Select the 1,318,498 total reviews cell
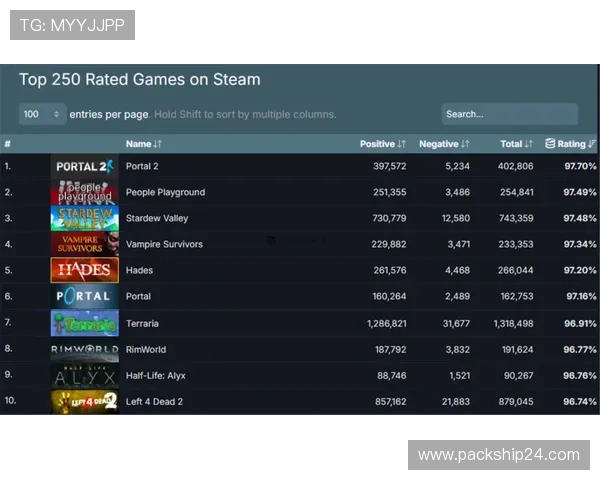 (x=513, y=323)
